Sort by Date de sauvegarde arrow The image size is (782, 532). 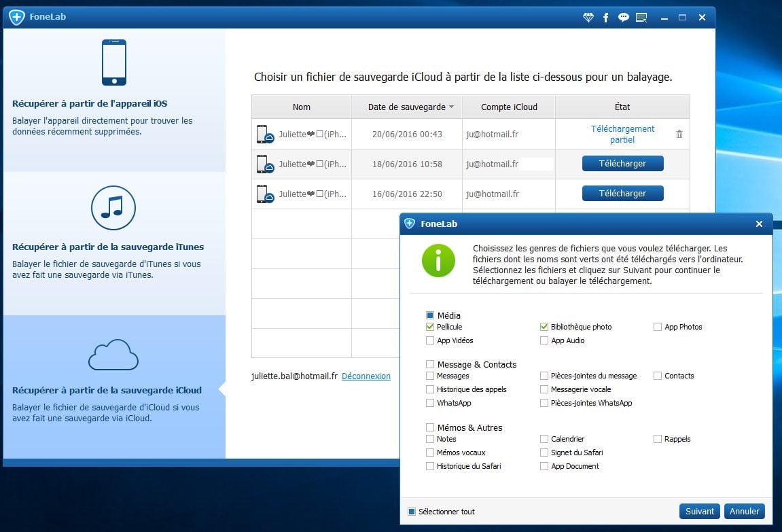point(451,107)
